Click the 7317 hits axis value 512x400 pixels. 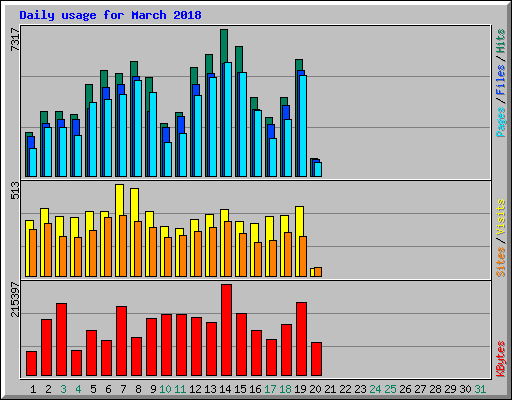coord(15,40)
